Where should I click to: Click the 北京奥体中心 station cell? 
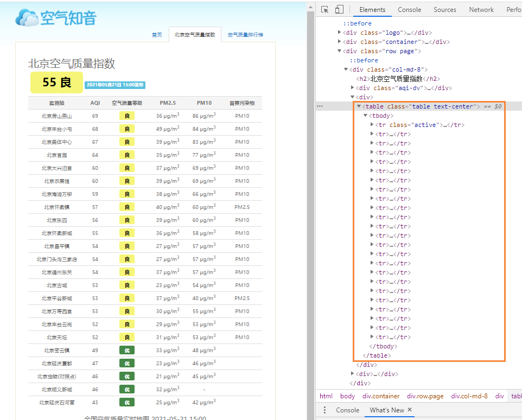click(x=56, y=142)
